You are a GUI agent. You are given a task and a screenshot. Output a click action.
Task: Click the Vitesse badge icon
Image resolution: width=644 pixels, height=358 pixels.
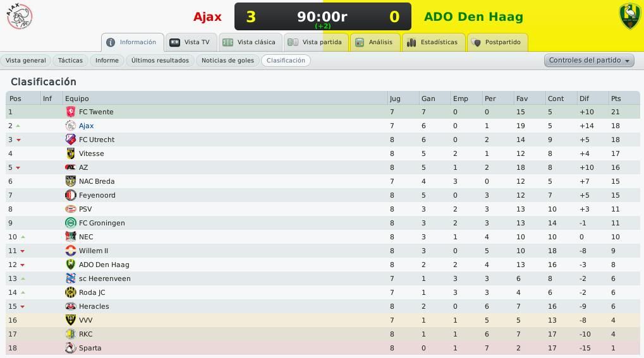71,153
